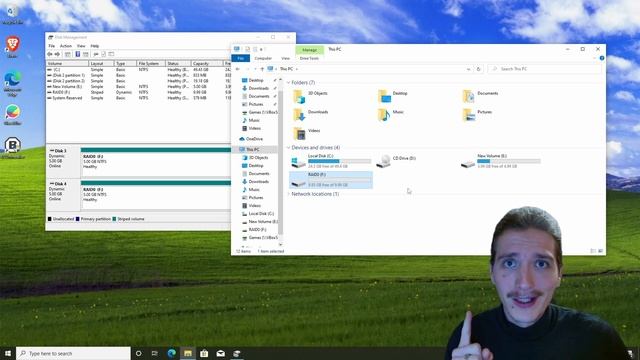640x360 pixels.
Task: Click the up arrow in File Explorer
Action: [x=262, y=69]
